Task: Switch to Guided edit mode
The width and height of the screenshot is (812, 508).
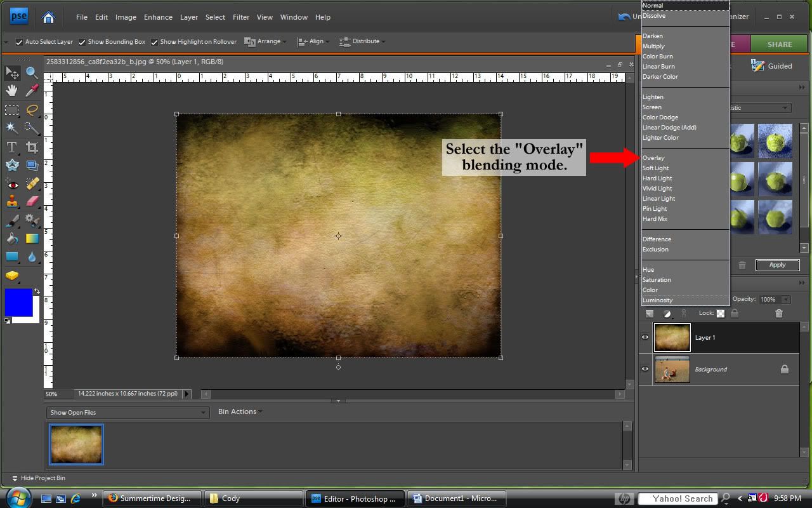Action: point(772,66)
